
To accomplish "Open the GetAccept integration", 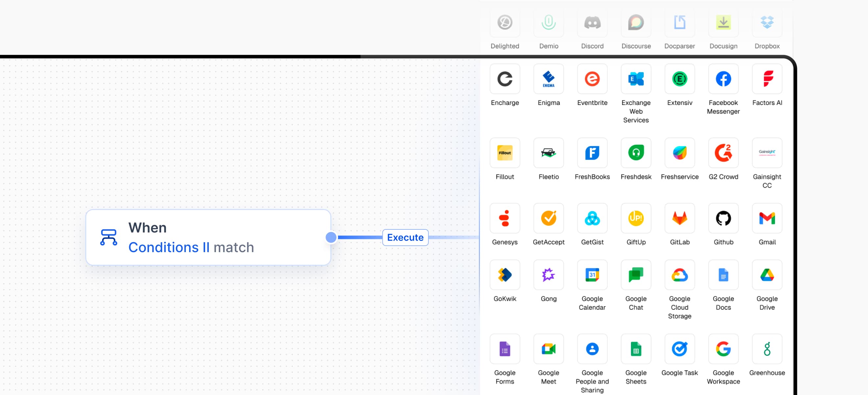I will (x=548, y=218).
